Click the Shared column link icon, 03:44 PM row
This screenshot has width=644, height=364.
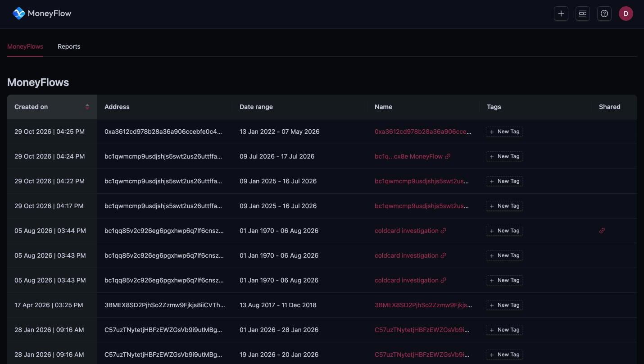pos(602,231)
